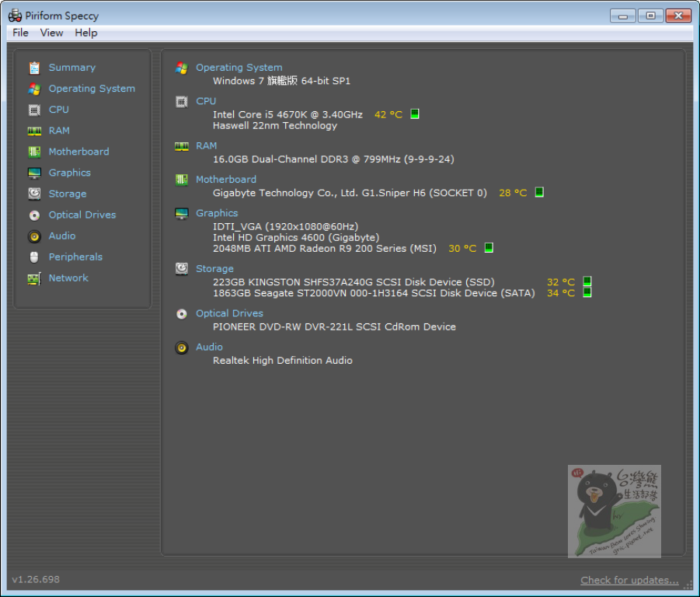Select Network in the sidebar

point(68,278)
